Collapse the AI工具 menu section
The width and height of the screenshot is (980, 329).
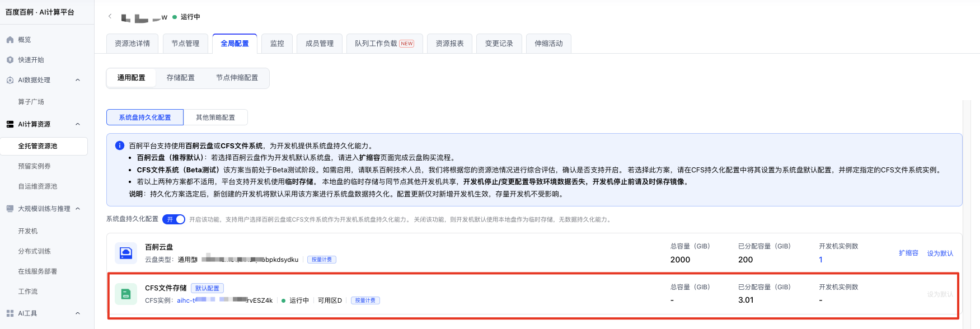pos(78,313)
